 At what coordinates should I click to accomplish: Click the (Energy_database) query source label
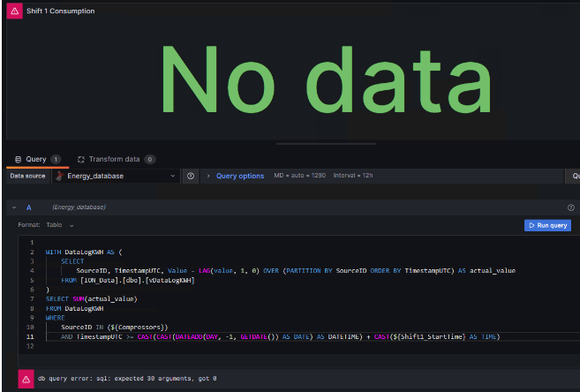79,207
